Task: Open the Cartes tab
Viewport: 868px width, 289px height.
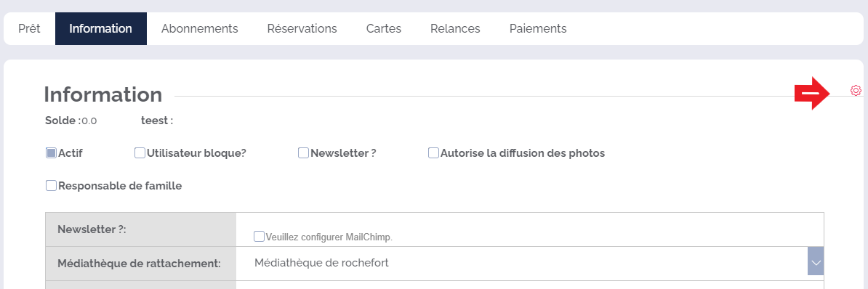Action: 384,28
